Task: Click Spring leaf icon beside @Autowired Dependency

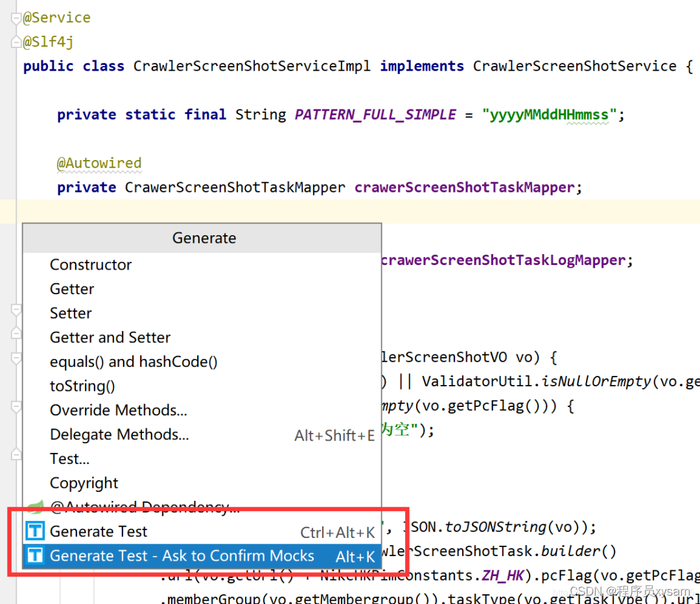Action: pyautogui.click(x=35, y=506)
